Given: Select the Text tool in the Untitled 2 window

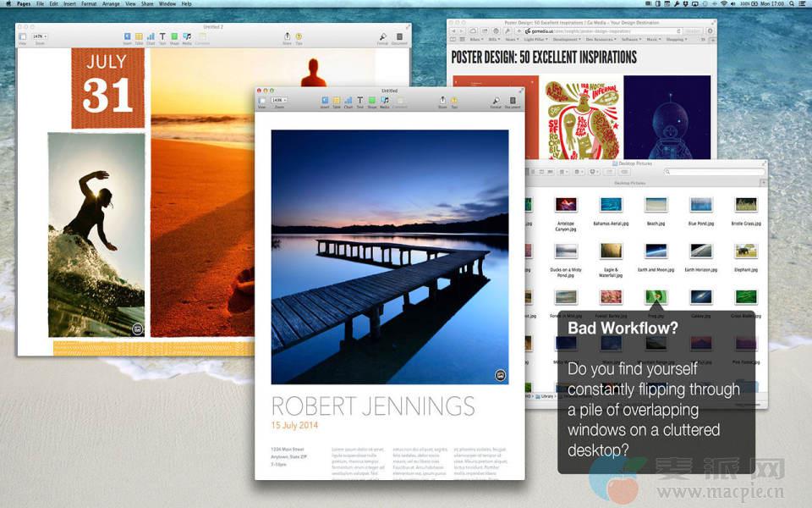Looking at the screenshot, I should [x=162, y=37].
